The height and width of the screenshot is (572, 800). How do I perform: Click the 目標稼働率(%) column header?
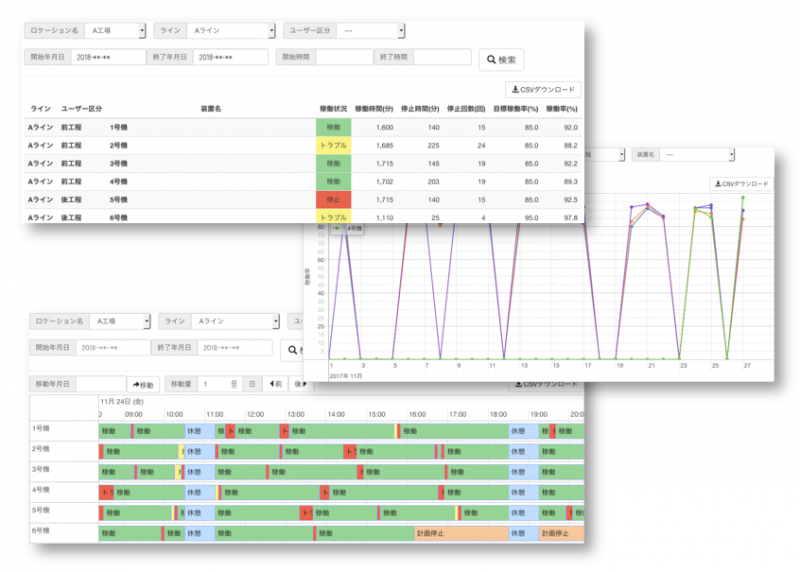click(515, 109)
